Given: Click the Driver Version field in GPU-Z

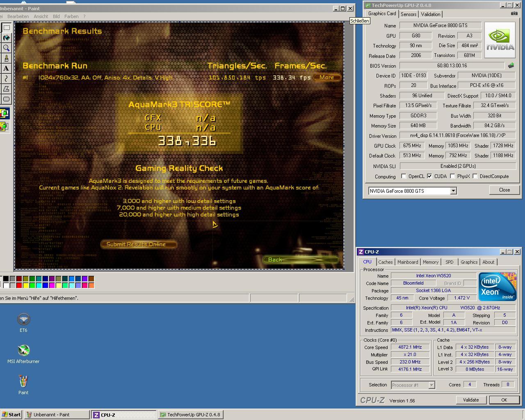Looking at the screenshot, I should [458, 136].
